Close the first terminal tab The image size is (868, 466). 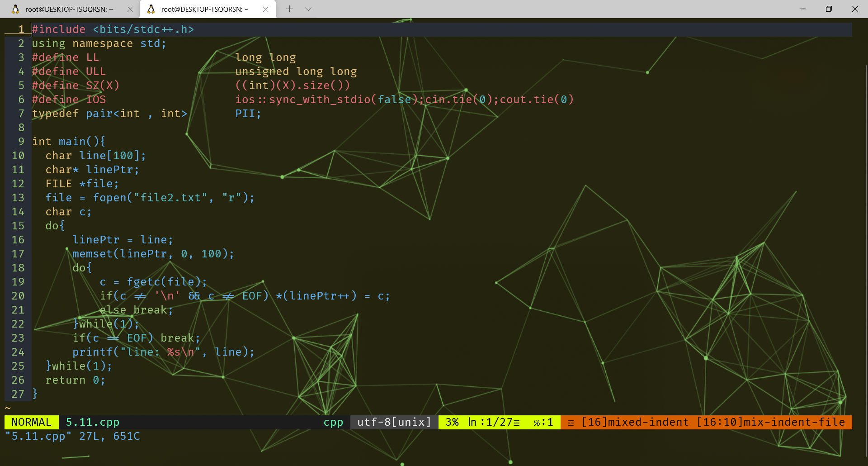(x=130, y=9)
